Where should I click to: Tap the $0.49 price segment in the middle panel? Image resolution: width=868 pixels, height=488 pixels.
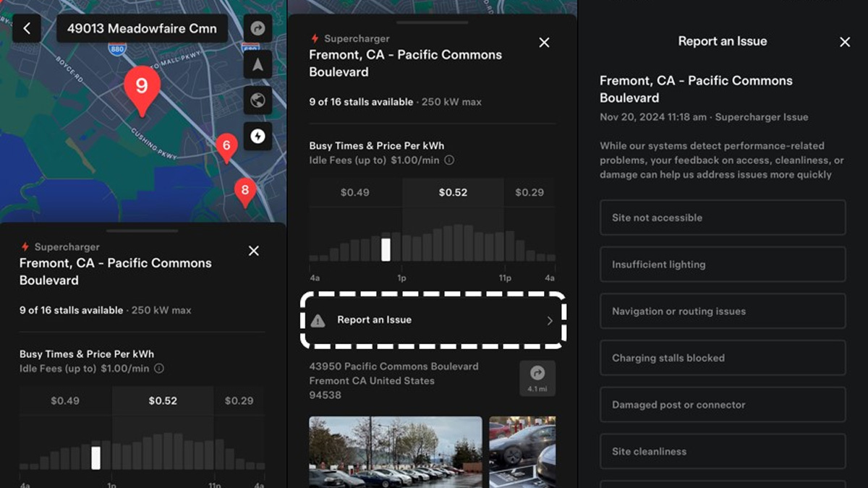[x=355, y=192]
